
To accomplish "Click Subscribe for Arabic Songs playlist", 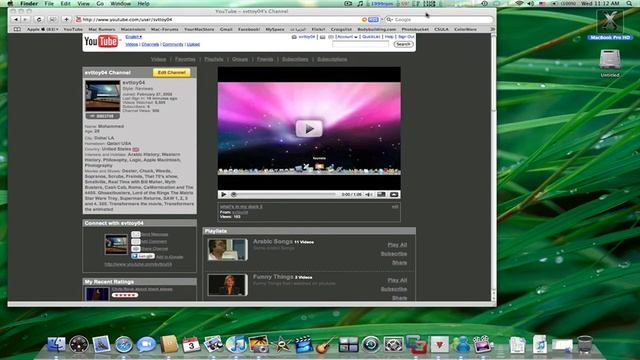I will point(393,254).
